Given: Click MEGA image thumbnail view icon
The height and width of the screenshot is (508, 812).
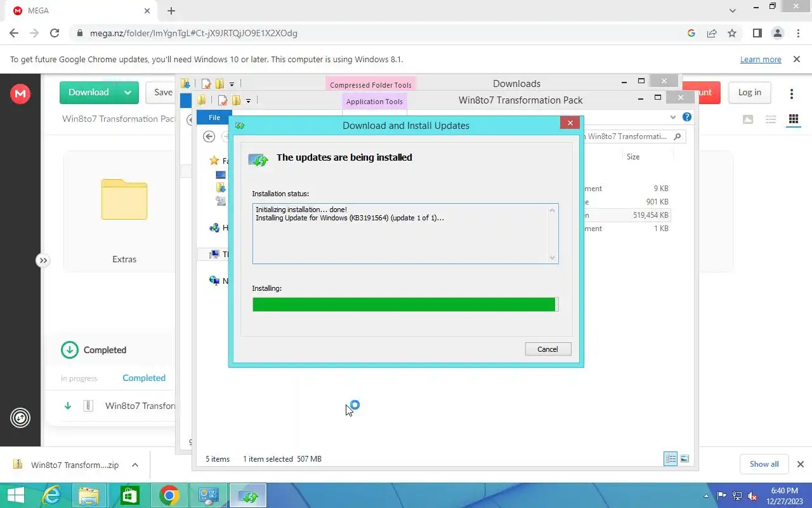Looking at the screenshot, I should point(748,119).
